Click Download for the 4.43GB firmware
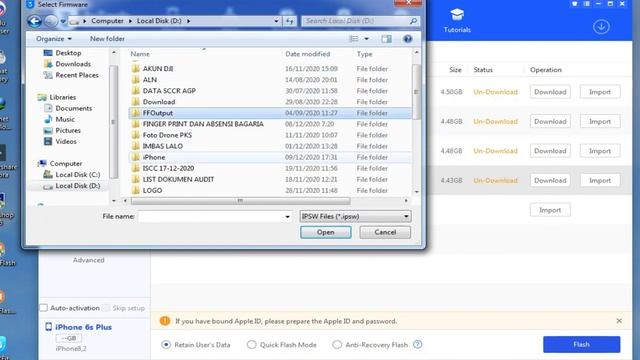 (550, 180)
